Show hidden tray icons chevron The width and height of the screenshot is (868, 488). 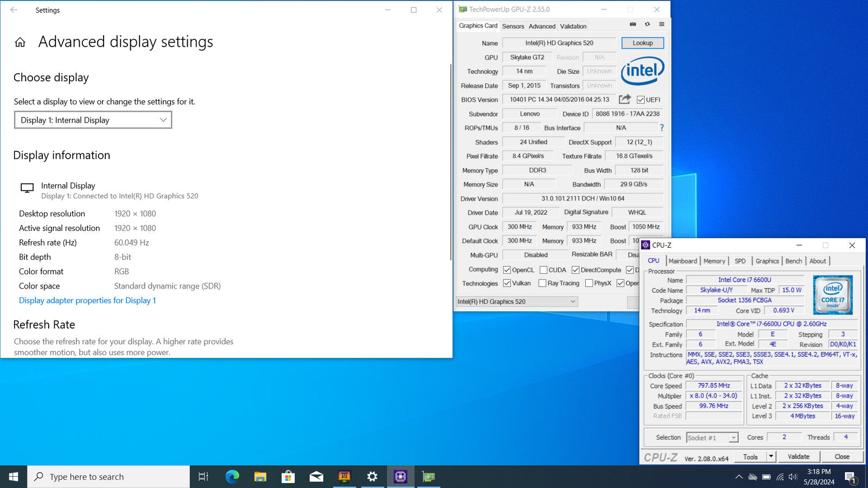(x=739, y=477)
